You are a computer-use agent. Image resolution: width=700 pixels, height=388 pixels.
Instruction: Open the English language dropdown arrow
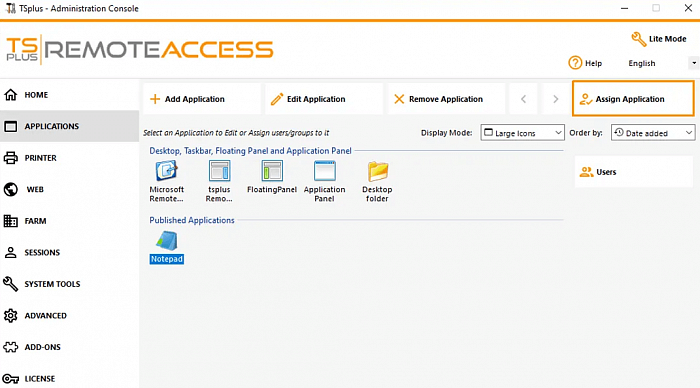694,63
